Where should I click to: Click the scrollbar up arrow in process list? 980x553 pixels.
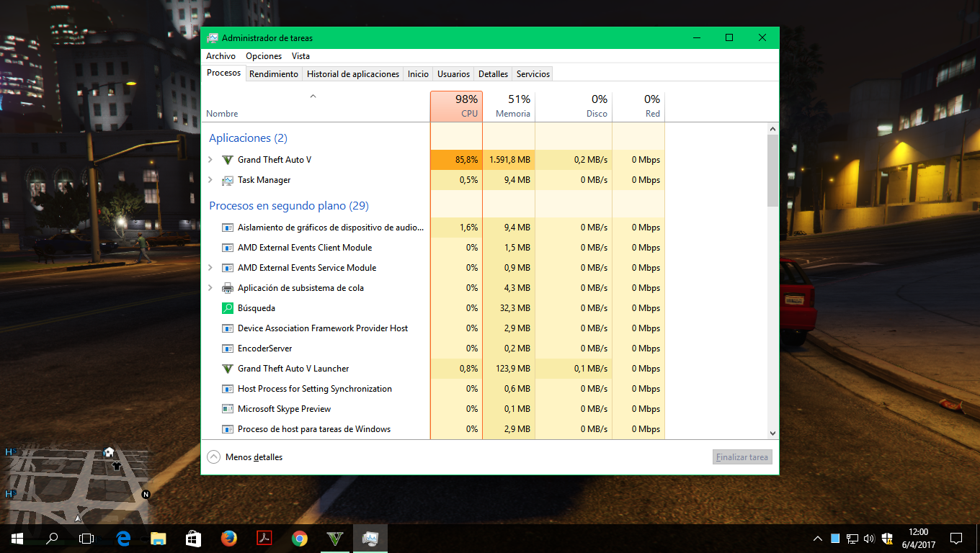(x=772, y=129)
